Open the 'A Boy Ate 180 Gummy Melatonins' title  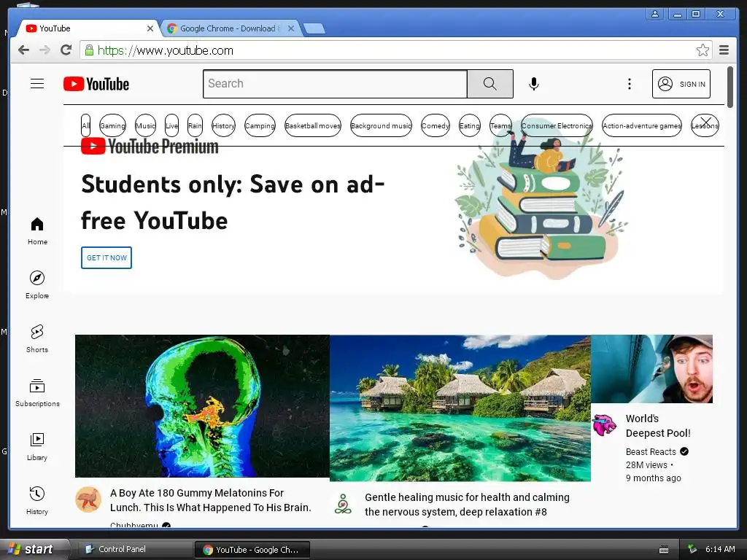tap(211, 500)
